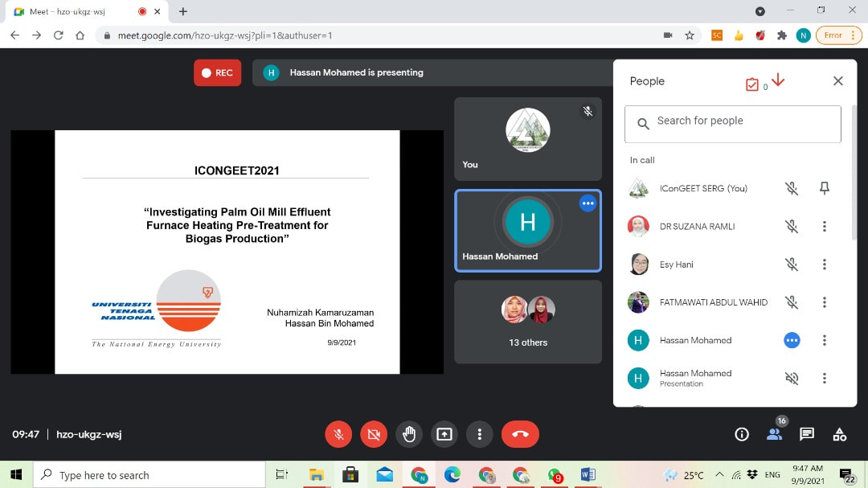Viewport: 868px width, 488px height.
Task: Leave the call with red hang-up button
Action: click(520, 434)
